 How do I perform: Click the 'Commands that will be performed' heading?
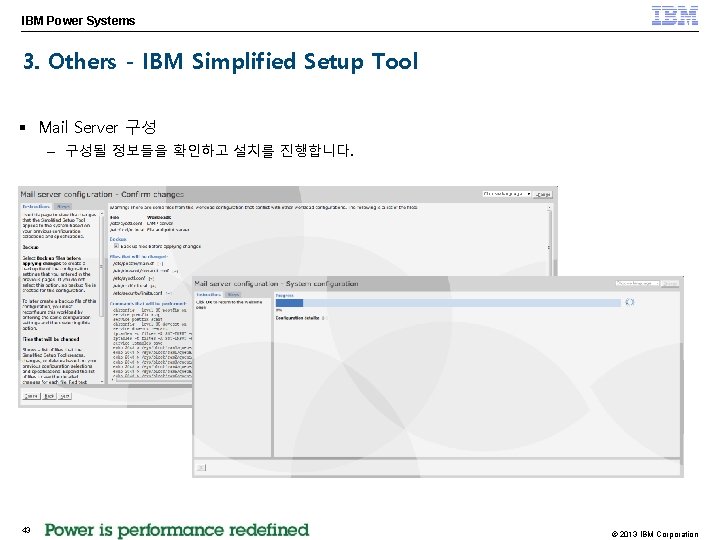(x=148, y=304)
